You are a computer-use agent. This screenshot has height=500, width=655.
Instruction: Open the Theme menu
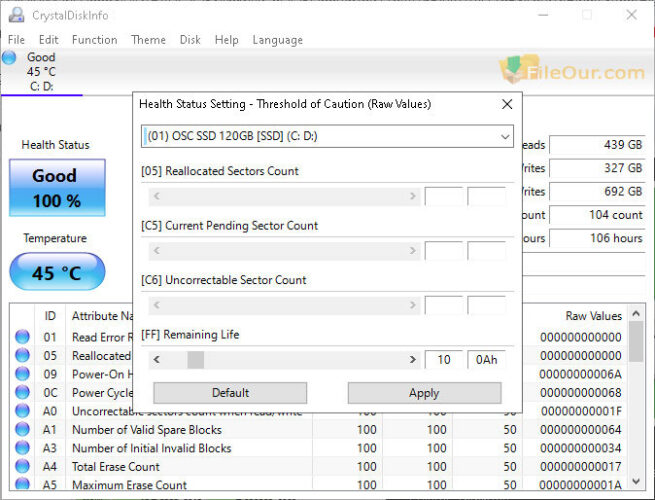point(148,40)
